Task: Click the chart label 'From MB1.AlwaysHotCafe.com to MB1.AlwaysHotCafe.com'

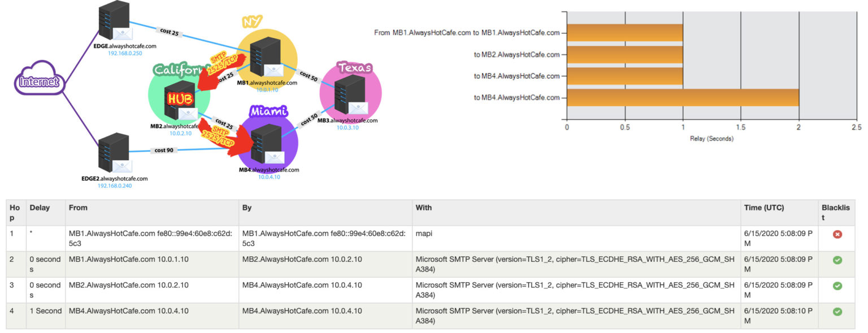Action: tap(466, 33)
